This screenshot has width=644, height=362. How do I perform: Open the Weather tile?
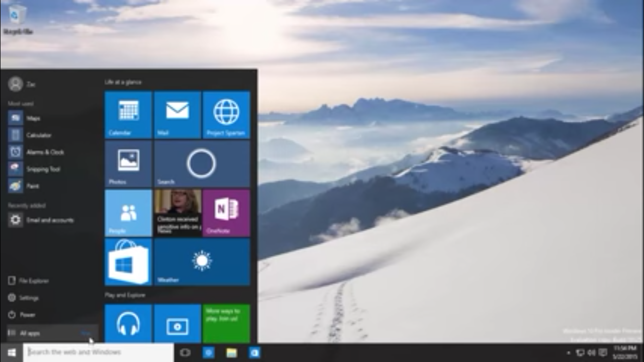[202, 262]
